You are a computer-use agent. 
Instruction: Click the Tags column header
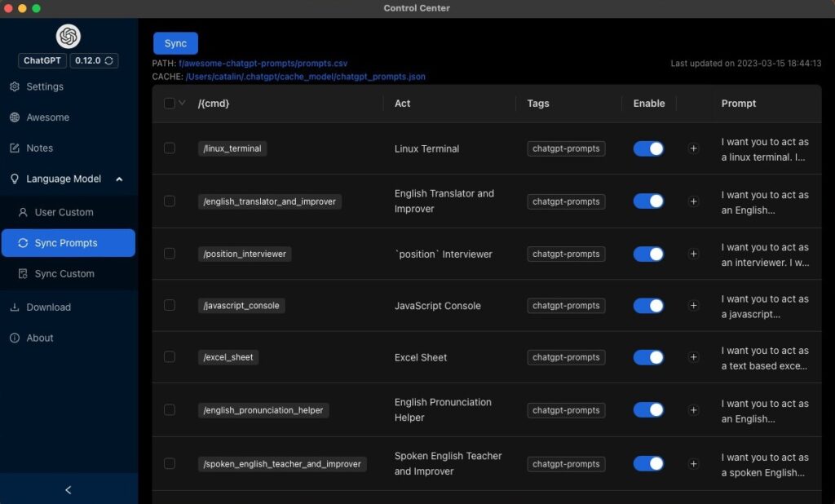coord(538,104)
